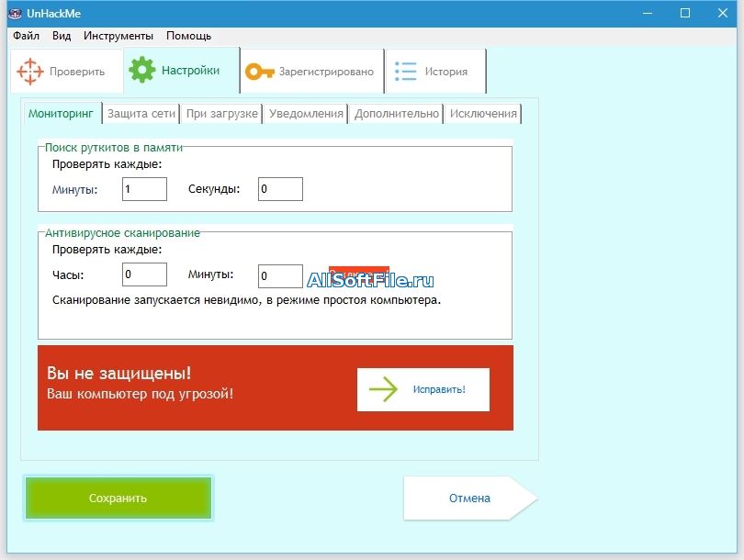
Task: Open the Вид menu
Action: pos(62,36)
